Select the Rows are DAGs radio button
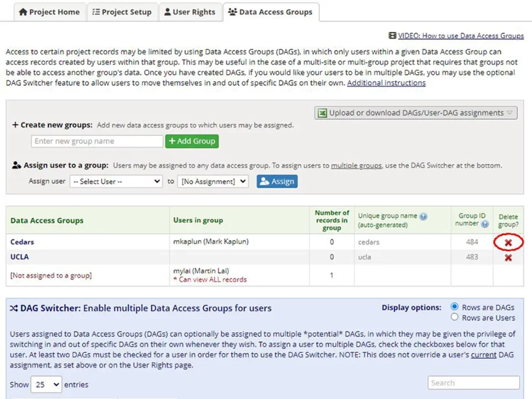Screen dimensions: 532x399 [x=454, y=306]
